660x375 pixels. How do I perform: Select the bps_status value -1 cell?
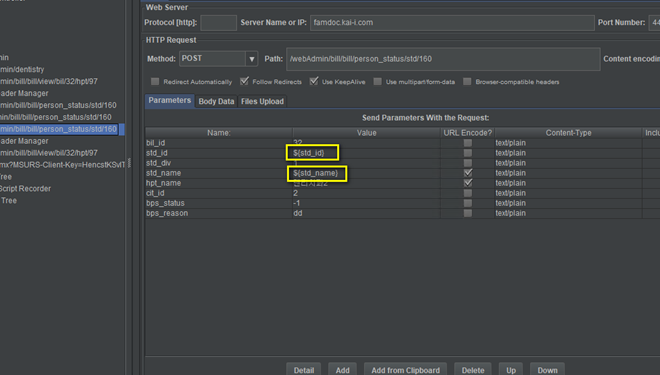(367, 203)
